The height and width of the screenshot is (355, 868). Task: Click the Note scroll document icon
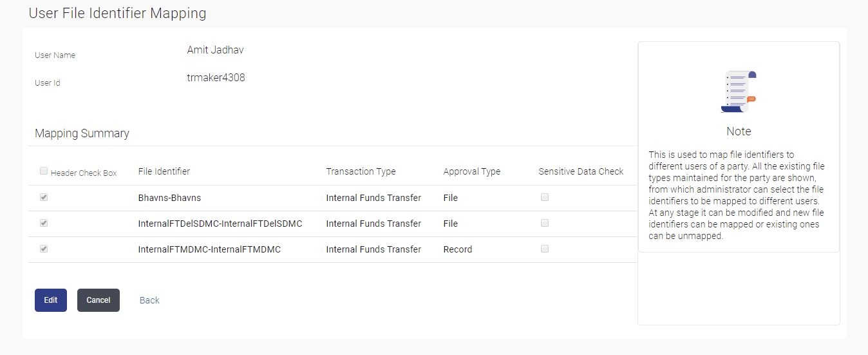click(739, 91)
